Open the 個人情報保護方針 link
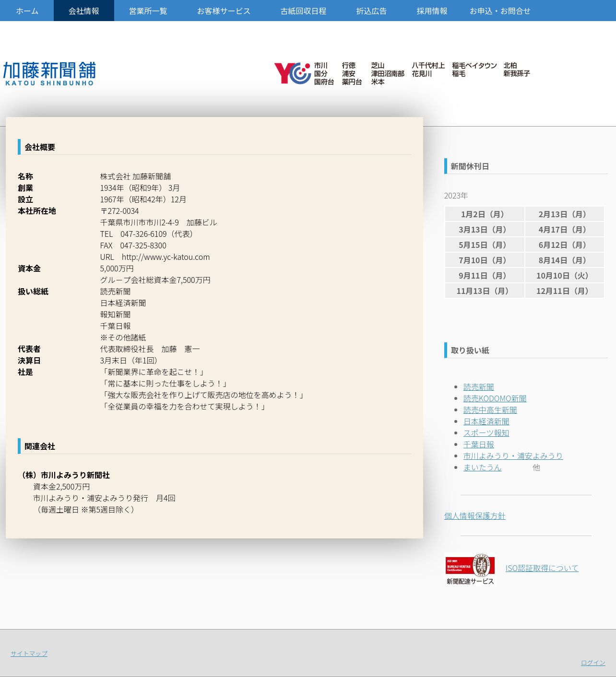The height and width of the screenshot is (677, 616). click(474, 516)
